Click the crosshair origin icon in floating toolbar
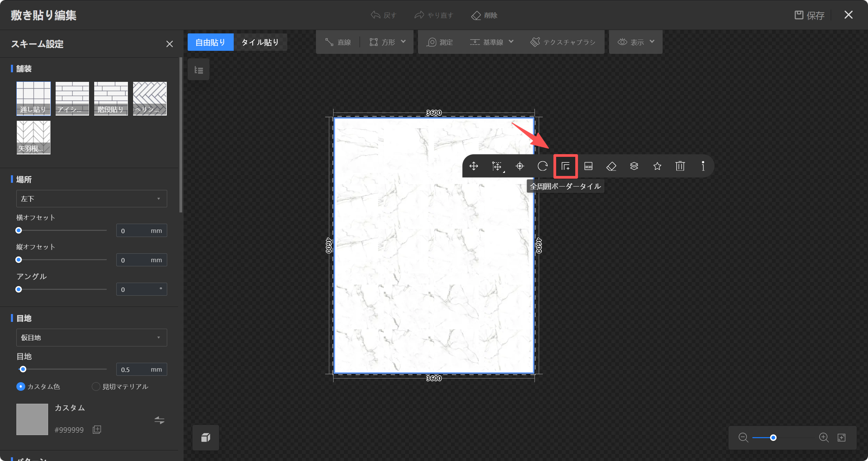The image size is (868, 461). coord(520,166)
